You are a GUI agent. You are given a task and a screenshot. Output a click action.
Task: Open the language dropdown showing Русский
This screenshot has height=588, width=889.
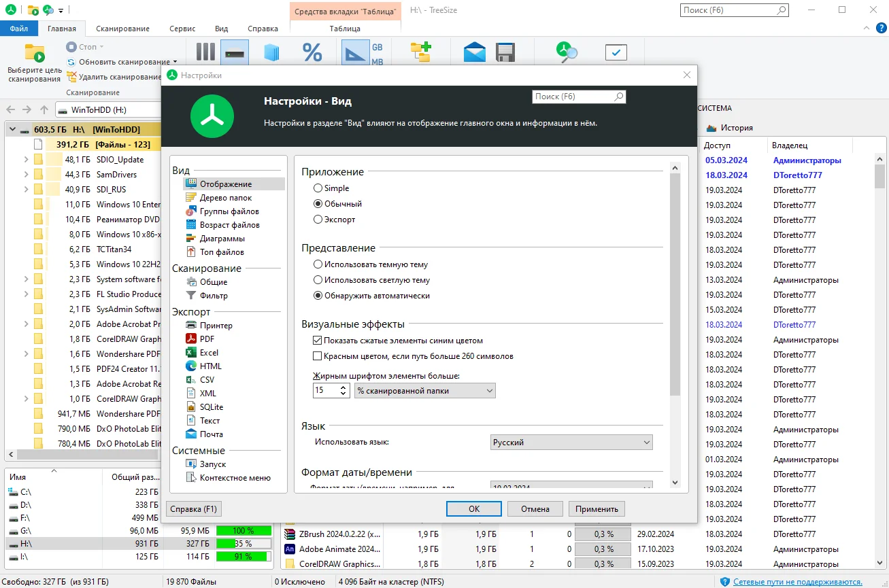coord(571,443)
